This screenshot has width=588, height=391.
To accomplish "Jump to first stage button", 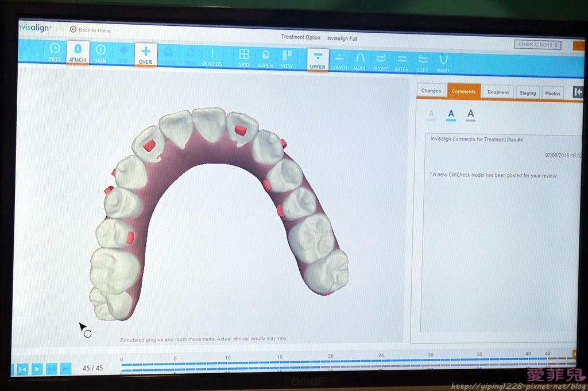I will point(22,369).
